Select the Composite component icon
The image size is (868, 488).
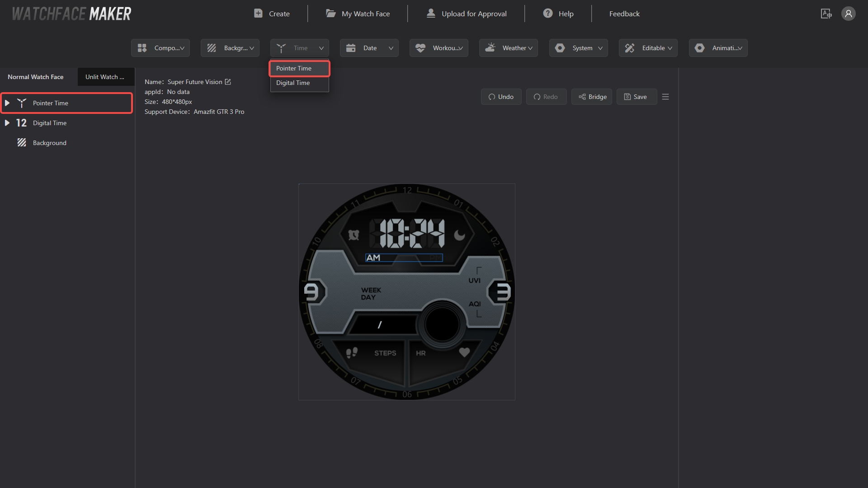click(x=142, y=47)
